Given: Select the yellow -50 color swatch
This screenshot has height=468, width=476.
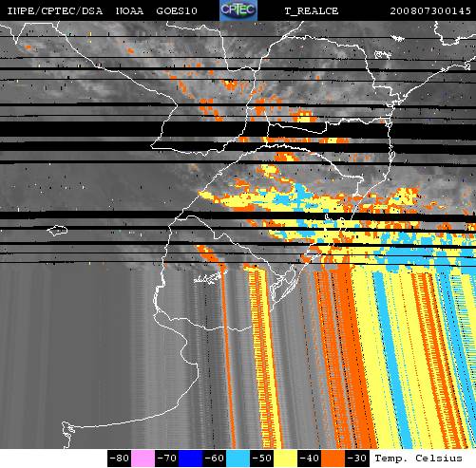Looking at the screenshot, I should click(x=285, y=459).
